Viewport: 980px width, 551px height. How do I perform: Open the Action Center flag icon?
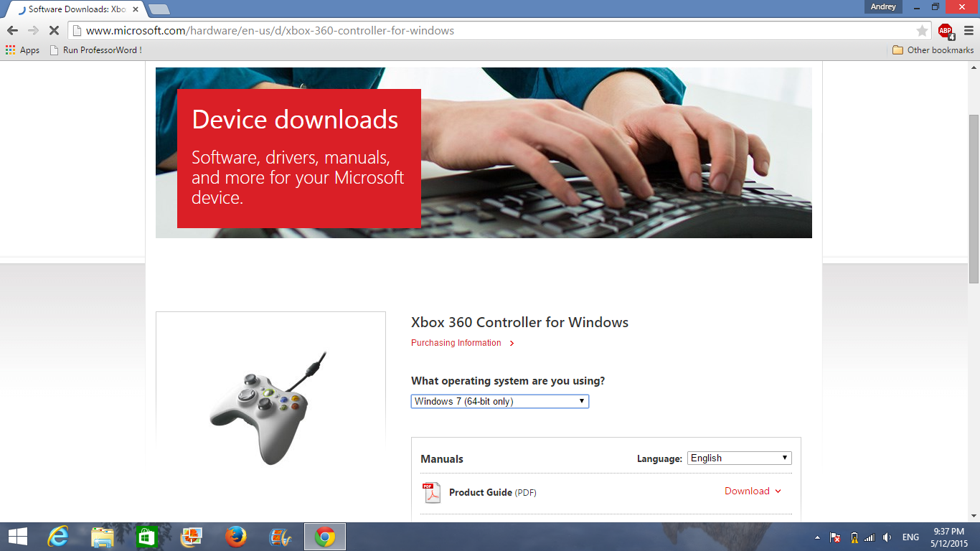point(835,537)
